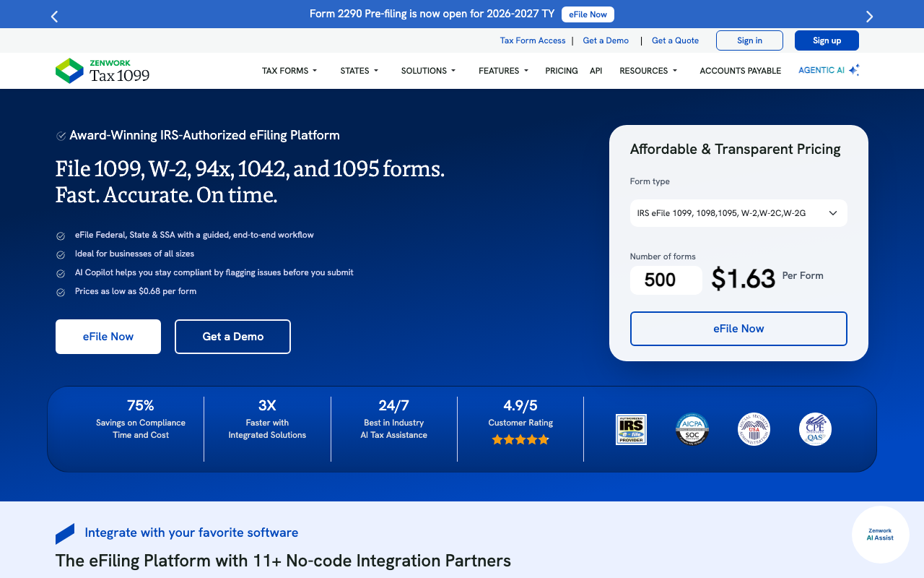Click the Get a Demo top link

point(606,40)
